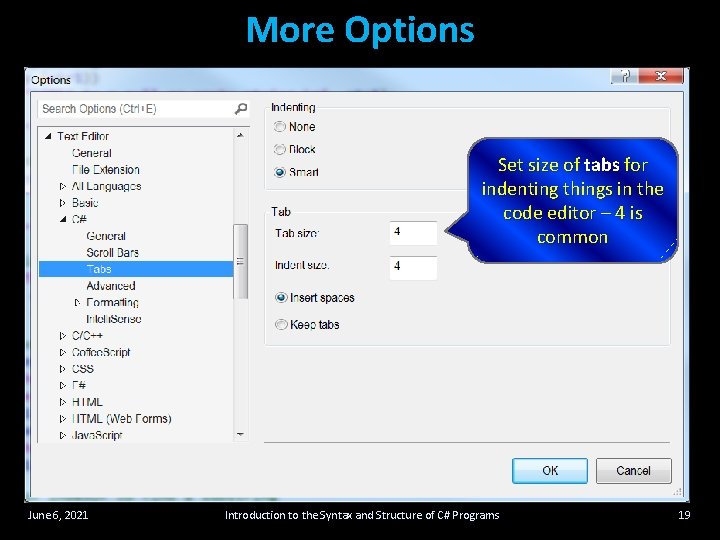Expand the All Languages node
This screenshot has width=720, height=540.
(62, 186)
